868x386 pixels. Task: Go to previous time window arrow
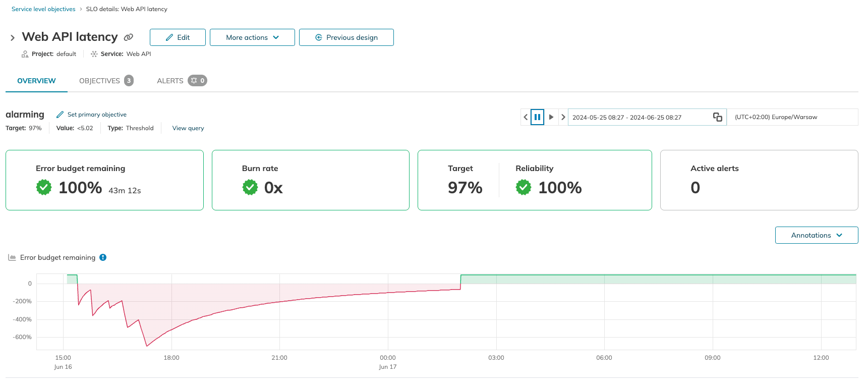tap(526, 117)
